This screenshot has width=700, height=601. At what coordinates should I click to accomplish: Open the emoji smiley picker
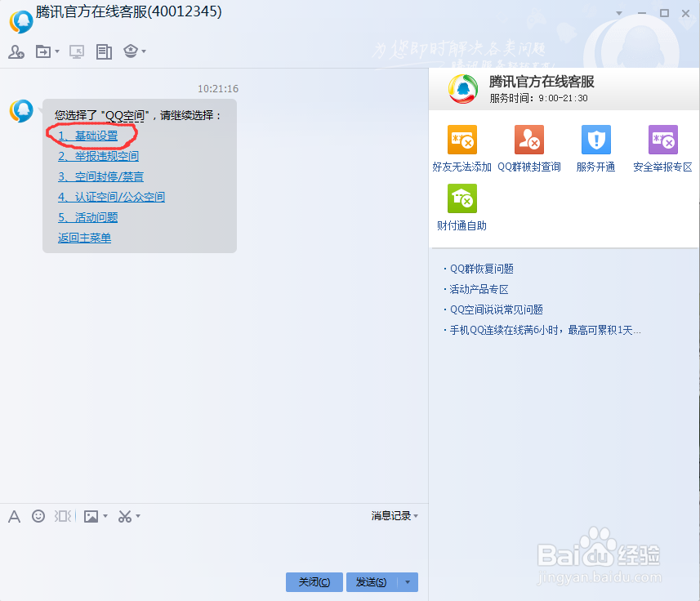tap(38, 516)
